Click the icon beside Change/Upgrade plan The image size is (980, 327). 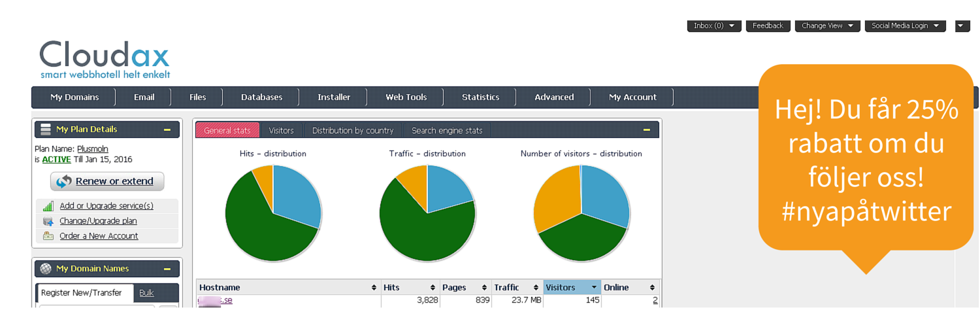[48, 221]
